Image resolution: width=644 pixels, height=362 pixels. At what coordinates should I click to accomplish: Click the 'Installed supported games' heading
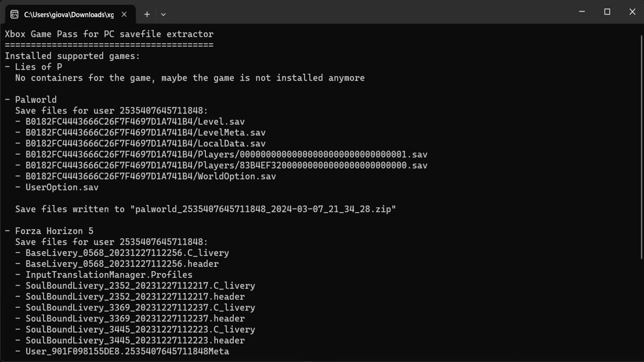click(72, 56)
